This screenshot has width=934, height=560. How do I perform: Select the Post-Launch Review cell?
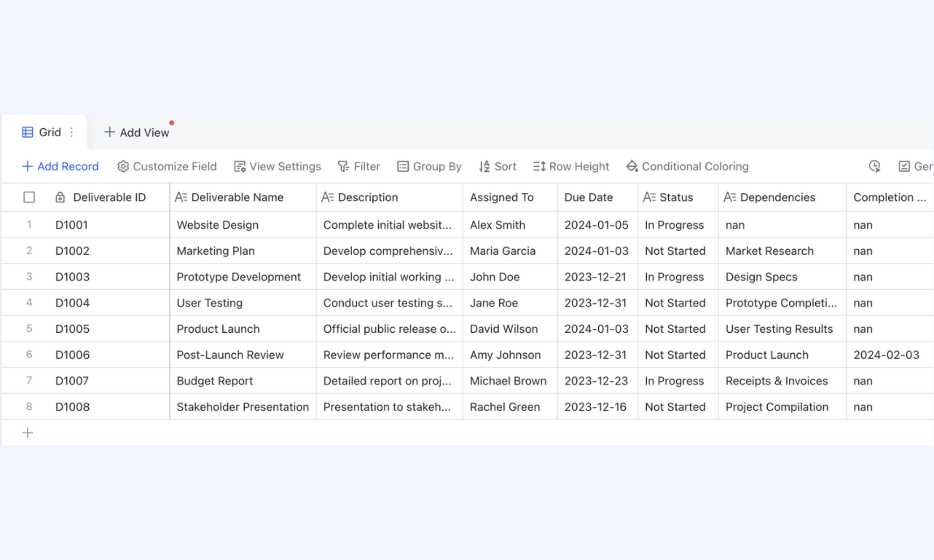243,355
